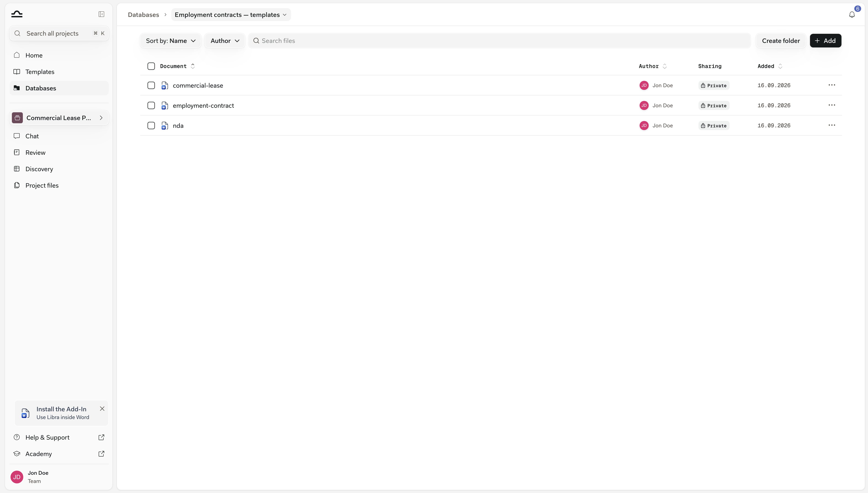Image resolution: width=868 pixels, height=493 pixels.
Task: Click the JD avatar in nda row
Action: coord(644,126)
